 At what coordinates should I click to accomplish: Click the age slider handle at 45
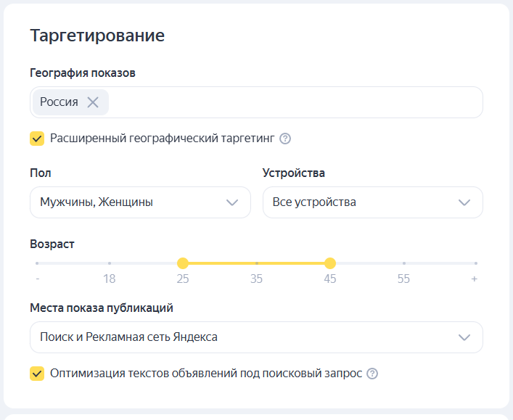330,263
